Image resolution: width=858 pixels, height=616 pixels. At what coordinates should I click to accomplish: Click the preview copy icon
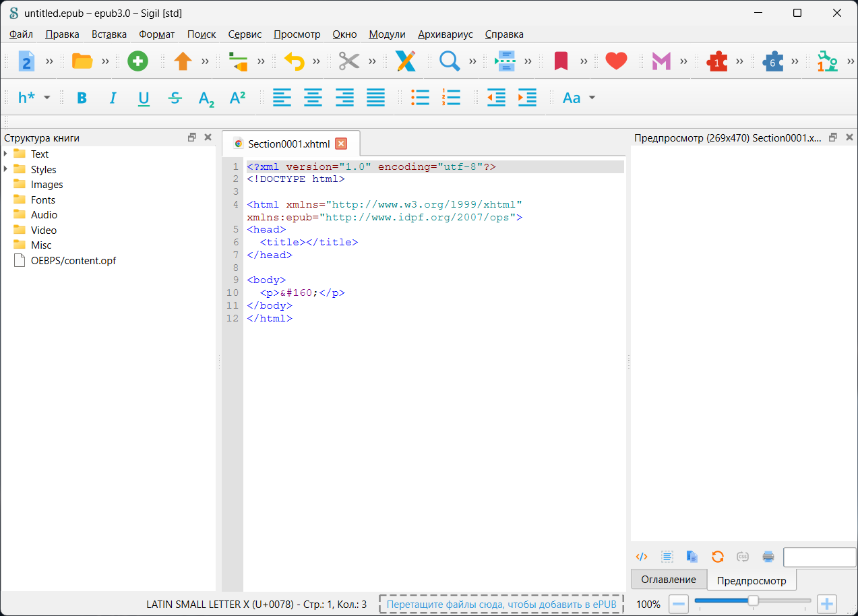pos(692,557)
